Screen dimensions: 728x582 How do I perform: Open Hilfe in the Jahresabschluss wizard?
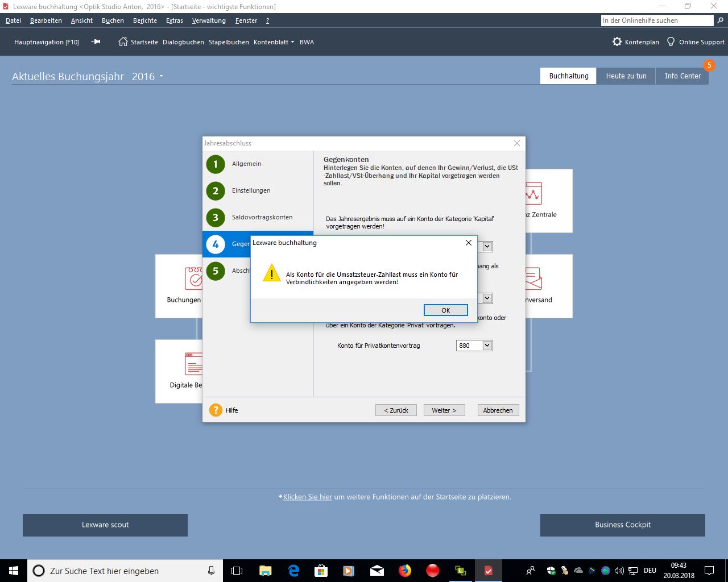(x=224, y=410)
